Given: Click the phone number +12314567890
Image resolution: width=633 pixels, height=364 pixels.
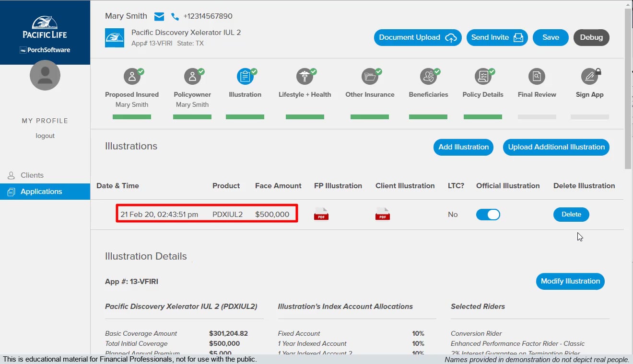Looking at the screenshot, I should [x=208, y=16].
